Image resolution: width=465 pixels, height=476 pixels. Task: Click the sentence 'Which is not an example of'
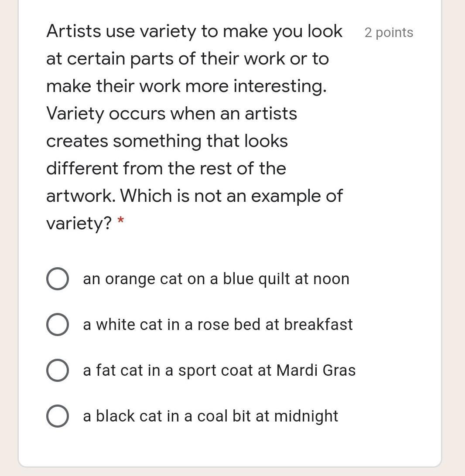click(x=231, y=196)
